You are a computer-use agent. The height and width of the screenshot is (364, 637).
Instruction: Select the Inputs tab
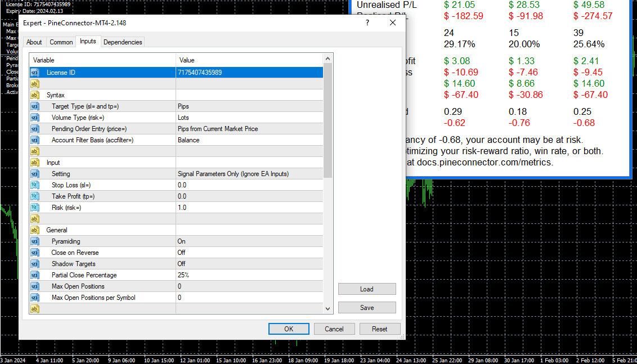pos(88,42)
